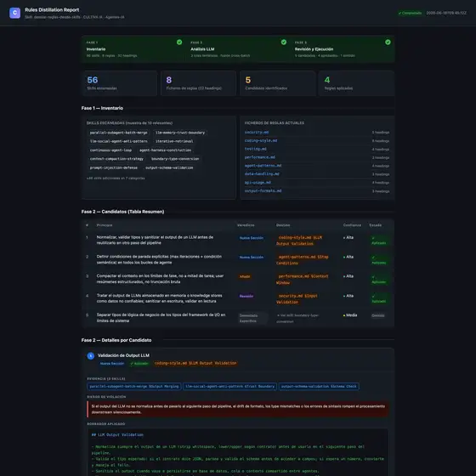Select the Revisión y Ejecución phase card
The width and height of the screenshot is (476, 476).
tap(342, 49)
